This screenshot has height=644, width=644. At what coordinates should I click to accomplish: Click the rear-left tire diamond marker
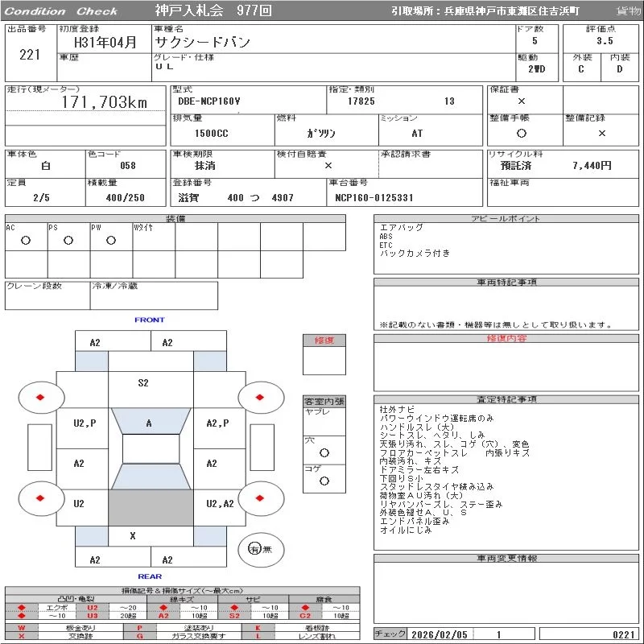coord(40,497)
